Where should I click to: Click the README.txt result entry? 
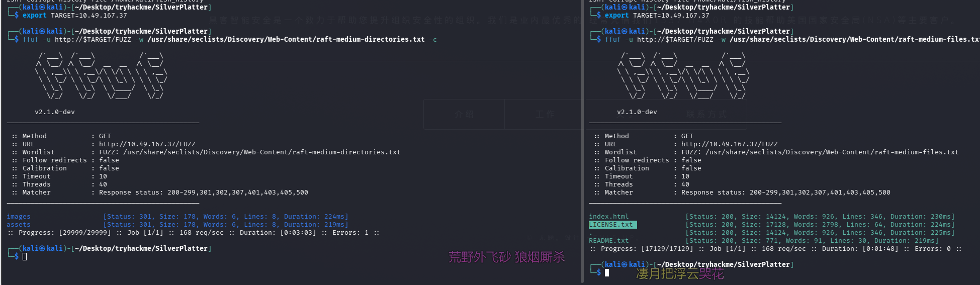(x=608, y=241)
